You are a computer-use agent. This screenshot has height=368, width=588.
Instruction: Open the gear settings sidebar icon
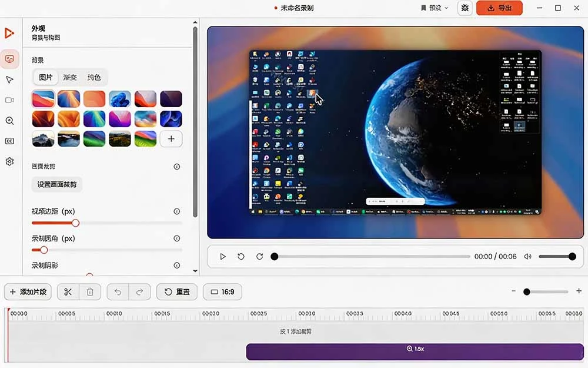pos(9,161)
